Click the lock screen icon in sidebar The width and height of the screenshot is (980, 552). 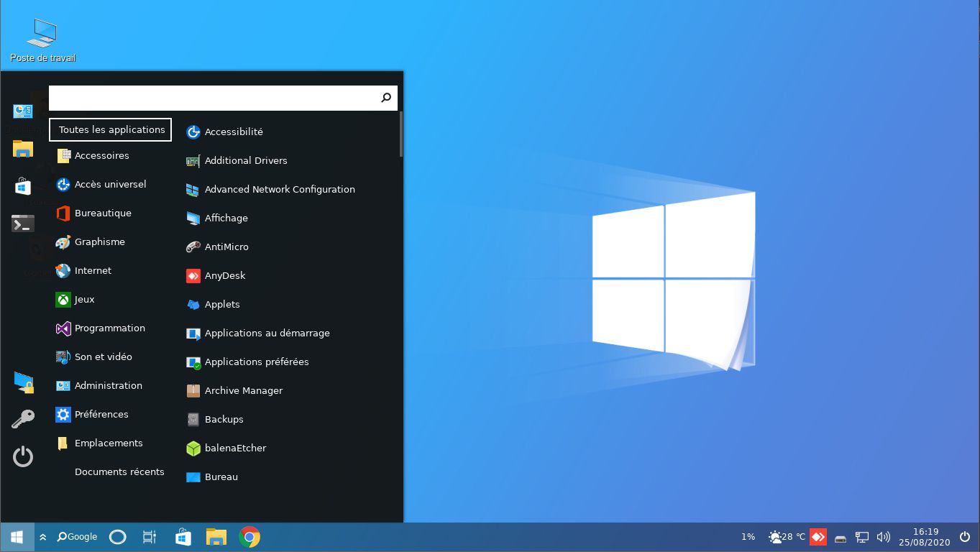[x=23, y=382]
